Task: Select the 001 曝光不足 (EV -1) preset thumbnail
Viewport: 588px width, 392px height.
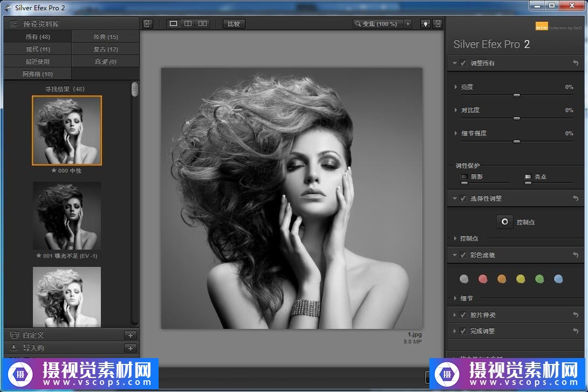Action: [67, 216]
